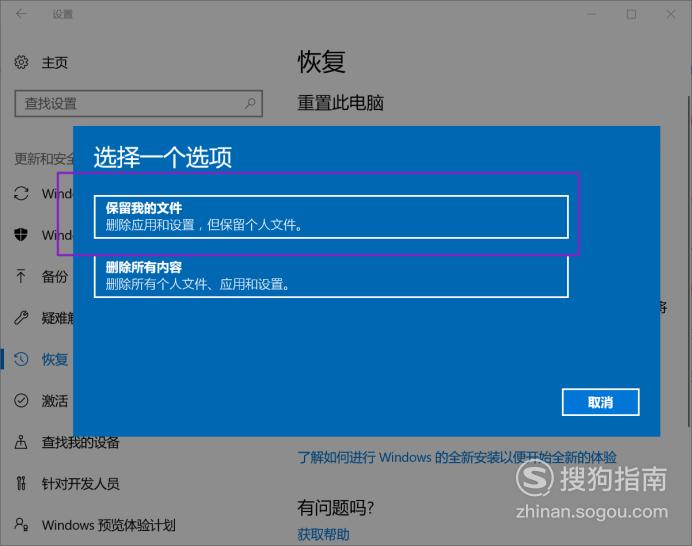Open 备份 in the sidebar

(55, 276)
